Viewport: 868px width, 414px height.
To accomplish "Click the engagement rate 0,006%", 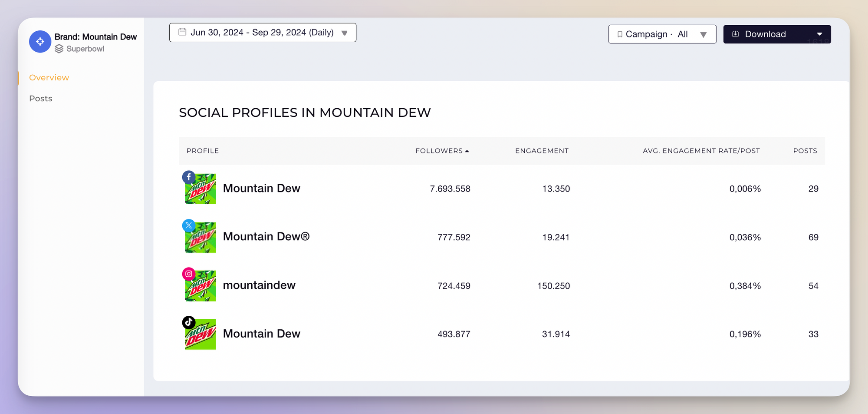I will [x=745, y=189].
